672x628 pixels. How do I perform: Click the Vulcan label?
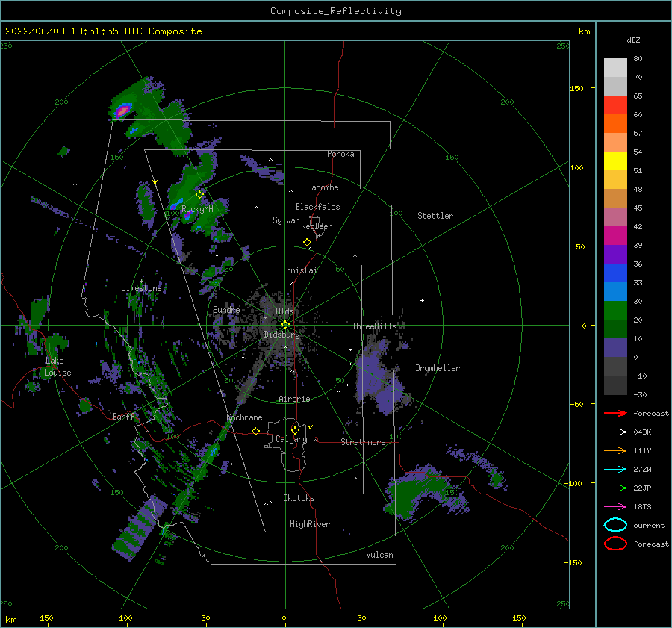380,555
